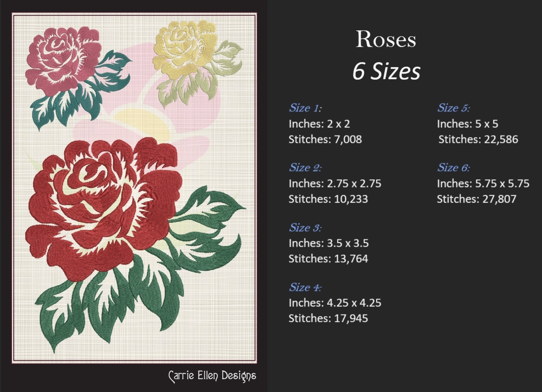
Task: Click the "Stitches: 27,807" text
Action: point(476,199)
